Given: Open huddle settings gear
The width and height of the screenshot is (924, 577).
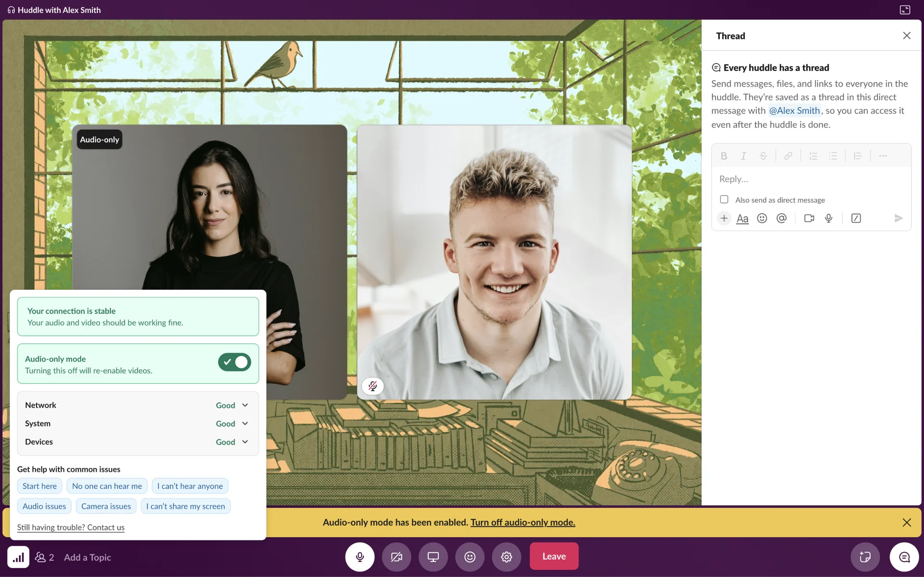Looking at the screenshot, I should click(506, 557).
